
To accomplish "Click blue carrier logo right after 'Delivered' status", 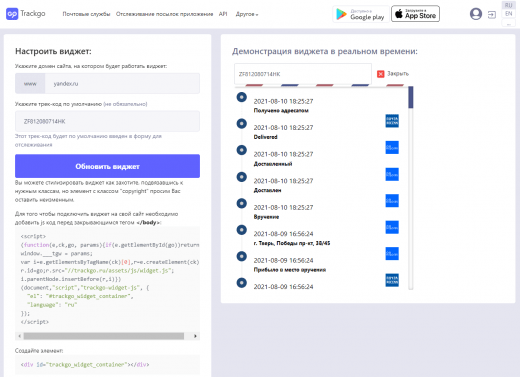I will [392, 147].
